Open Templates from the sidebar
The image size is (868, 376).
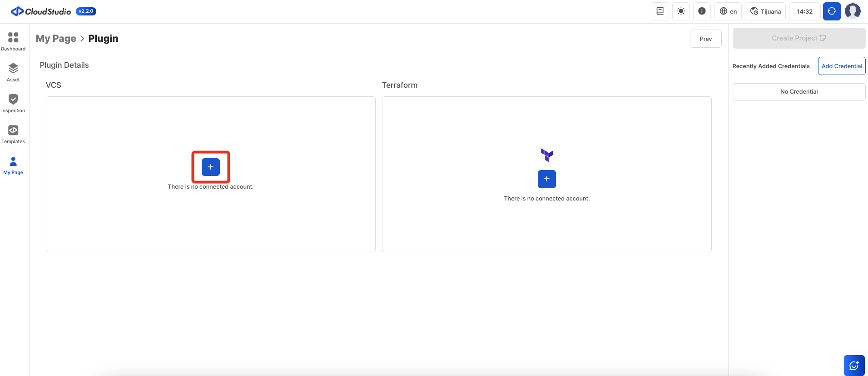click(13, 134)
